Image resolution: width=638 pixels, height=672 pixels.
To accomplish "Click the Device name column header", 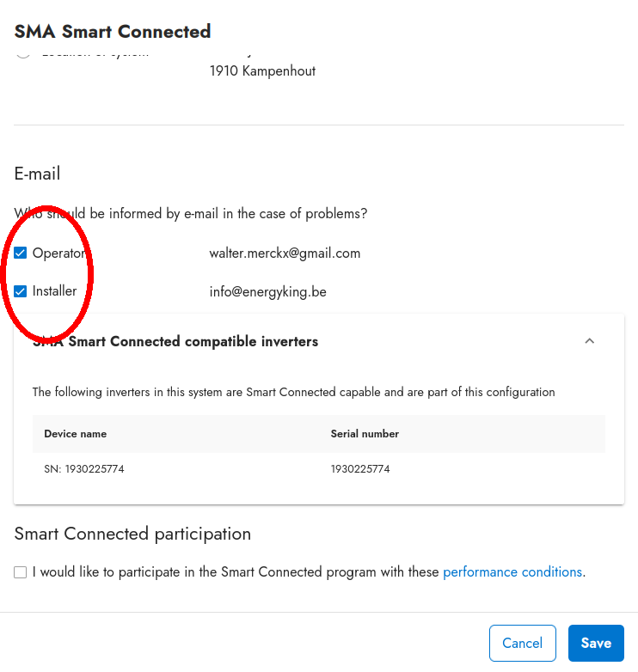I will tap(76, 434).
